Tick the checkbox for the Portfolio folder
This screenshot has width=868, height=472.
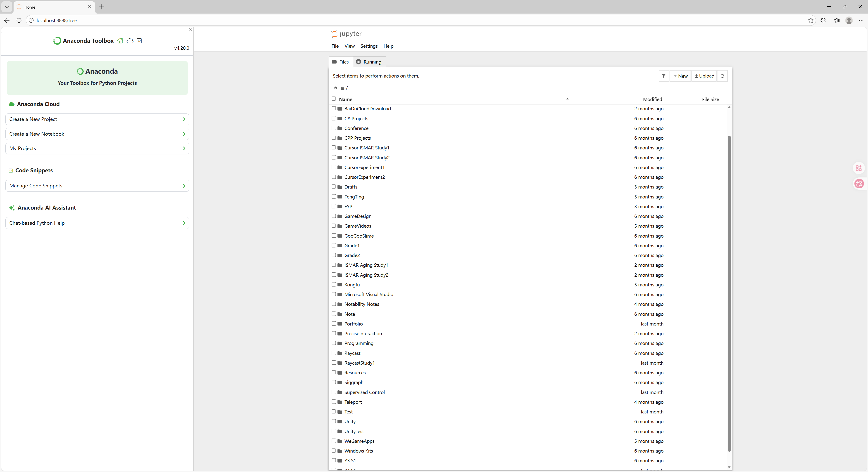coord(334,323)
